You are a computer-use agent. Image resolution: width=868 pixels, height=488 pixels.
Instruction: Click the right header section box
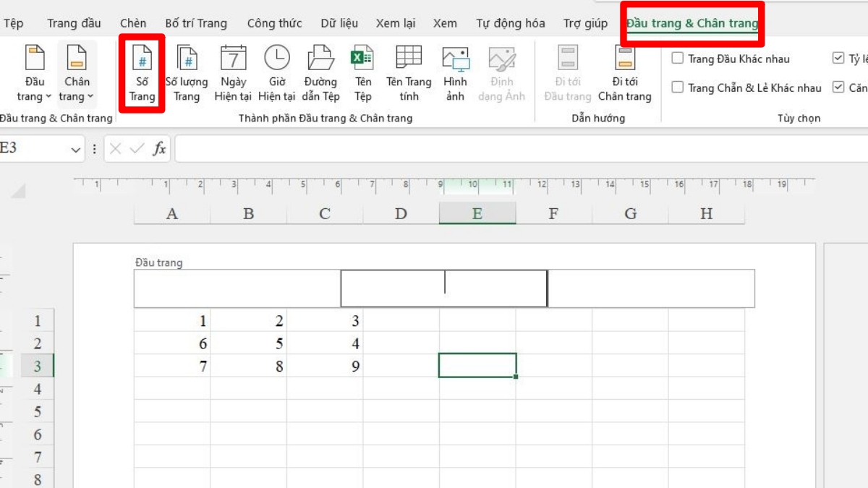click(651, 288)
